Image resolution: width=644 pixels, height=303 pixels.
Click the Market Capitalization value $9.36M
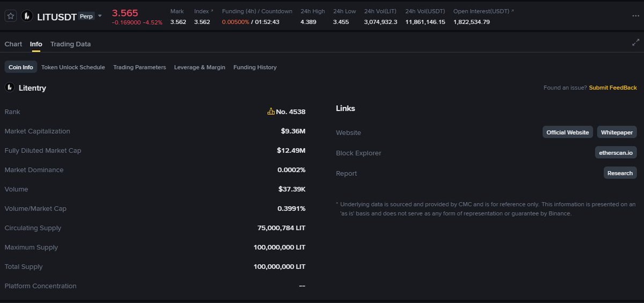point(293,131)
